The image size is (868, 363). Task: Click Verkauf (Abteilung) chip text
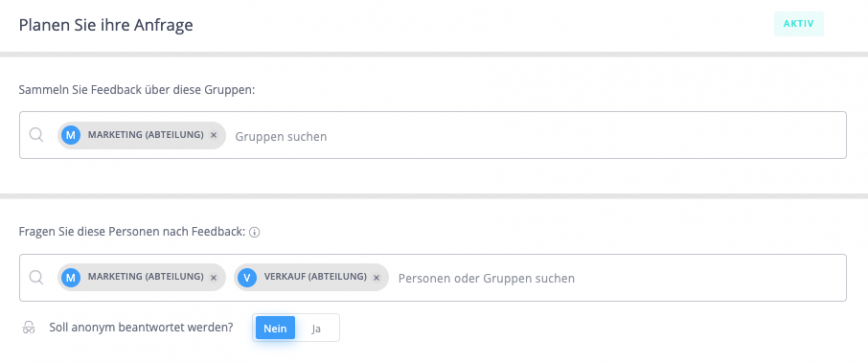pos(316,277)
